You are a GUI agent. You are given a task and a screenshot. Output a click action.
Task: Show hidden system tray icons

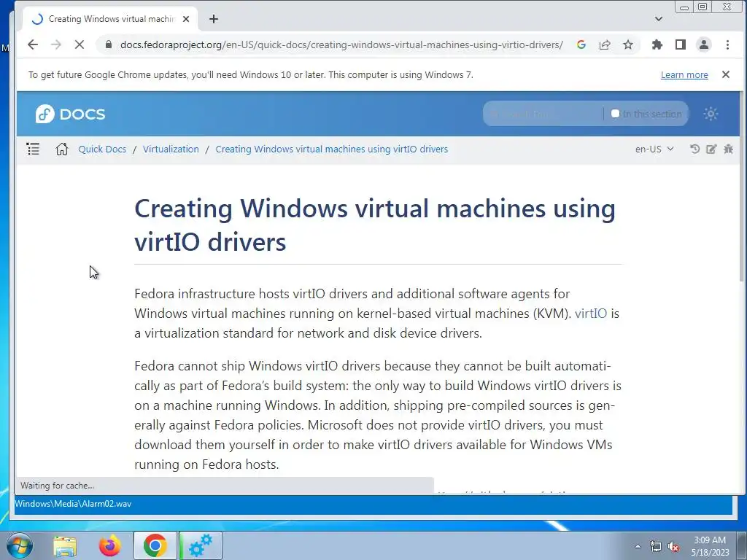click(638, 546)
